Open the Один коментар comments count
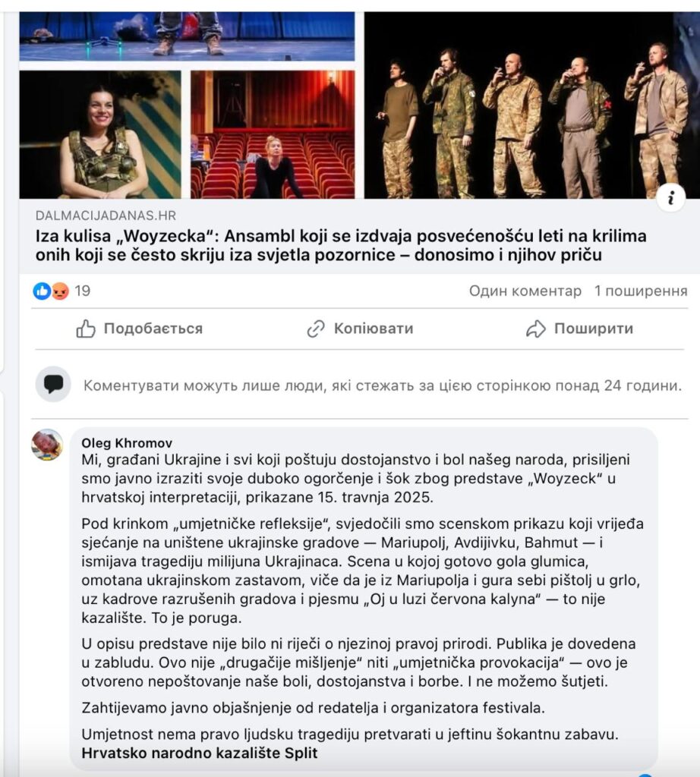Screen dimensions: 700x777 tap(525, 291)
